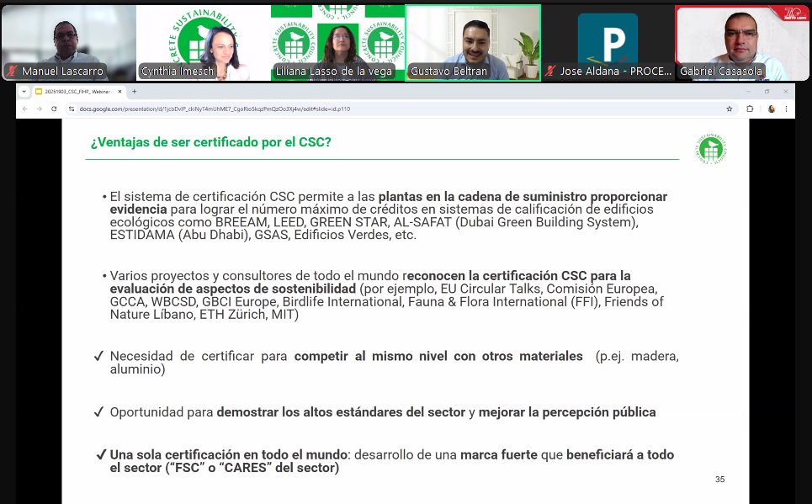Open a new browser tab
Screen dimensions: 812x504
tap(134, 92)
